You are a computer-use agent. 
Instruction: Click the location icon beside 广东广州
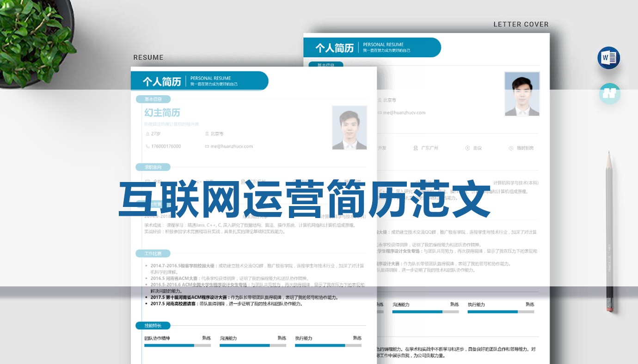pos(416,148)
